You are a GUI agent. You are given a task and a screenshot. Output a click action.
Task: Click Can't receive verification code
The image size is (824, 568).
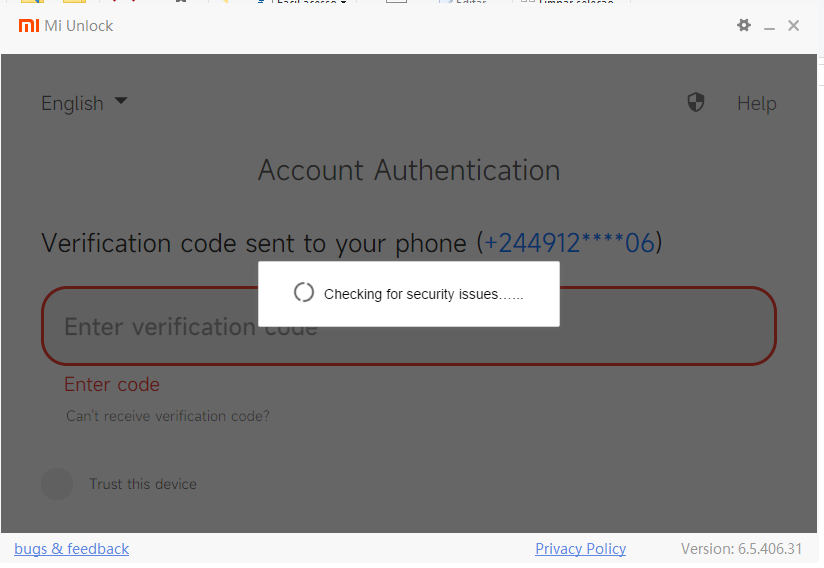tap(168, 416)
